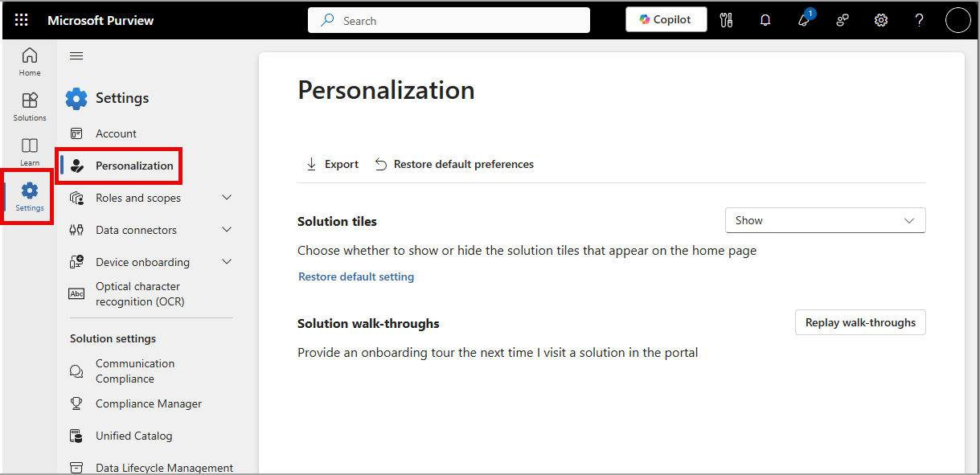Image resolution: width=980 pixels, height=475 pixels.
Task: Click Restore default preferences
Action: click(x=454, y=164)
